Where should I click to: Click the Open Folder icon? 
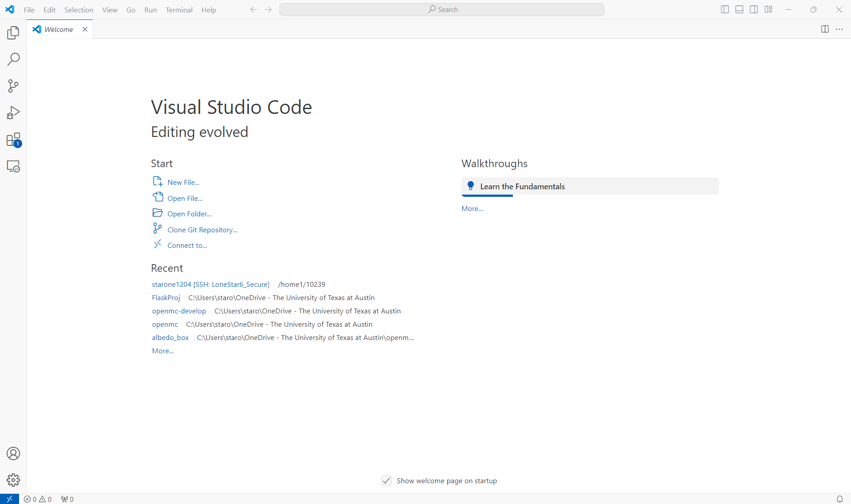click(158, 213)
